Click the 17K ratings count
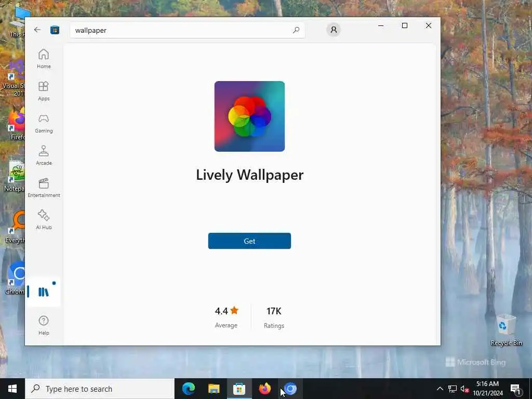 coord(274,311)
